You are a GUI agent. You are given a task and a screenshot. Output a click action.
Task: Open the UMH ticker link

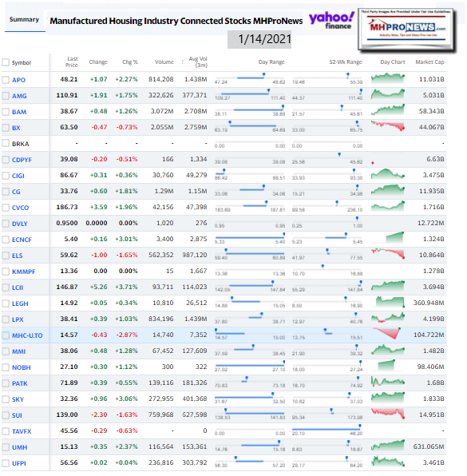tap(20, 447)
